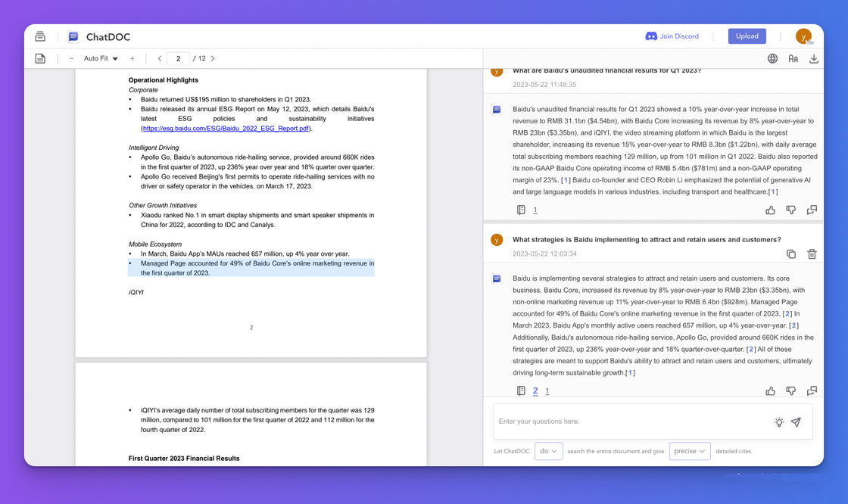
Task: Open the document list sidebar icon
Action: (40, 36)
